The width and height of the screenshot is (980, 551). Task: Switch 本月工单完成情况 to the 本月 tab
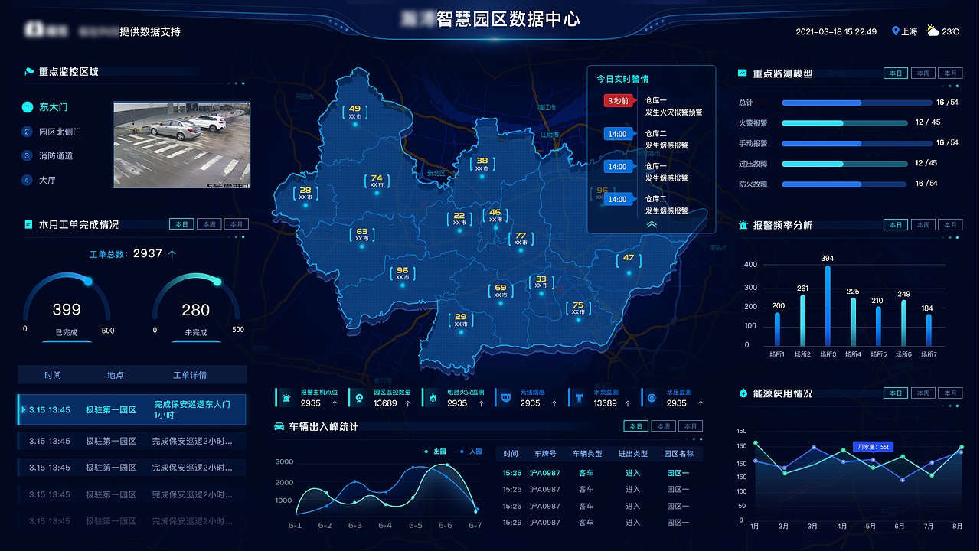click(x=236, y=225)
